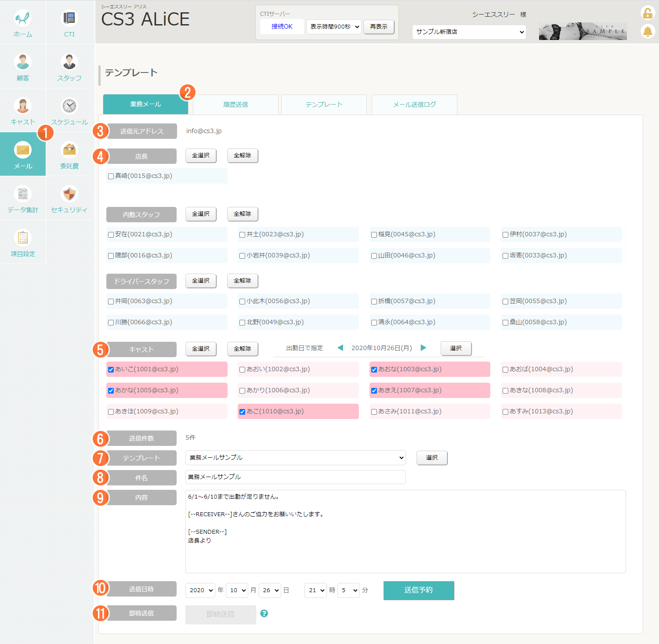Click 選択 button next to template dropdown
This screenshot has height=644, width=659.
[432, 458]
